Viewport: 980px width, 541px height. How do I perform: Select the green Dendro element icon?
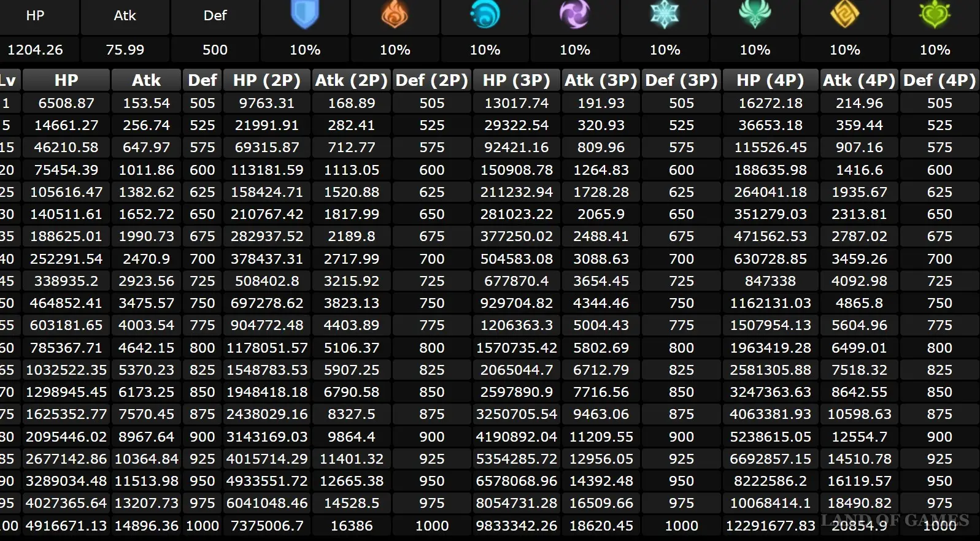point(935,15)
